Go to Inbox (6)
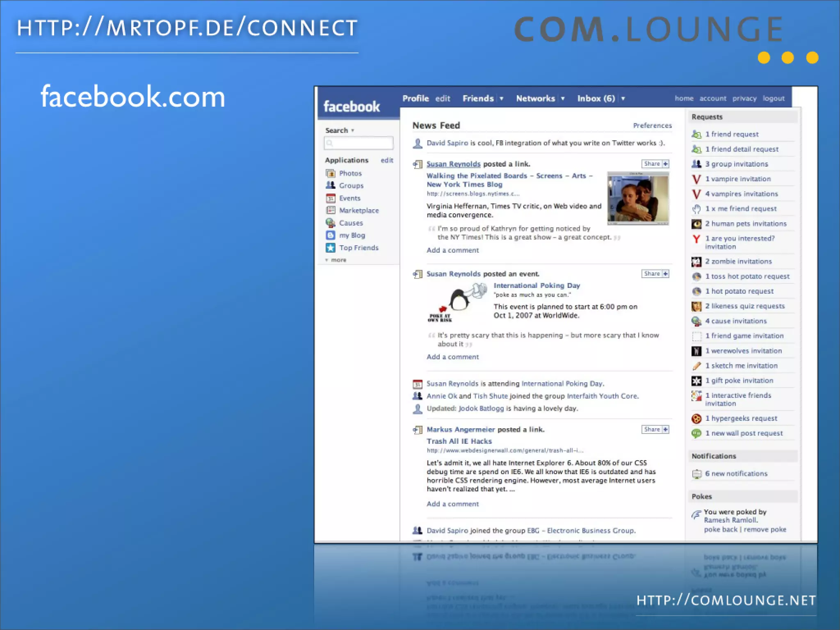840x630 pixels. (x=596, y=98)
